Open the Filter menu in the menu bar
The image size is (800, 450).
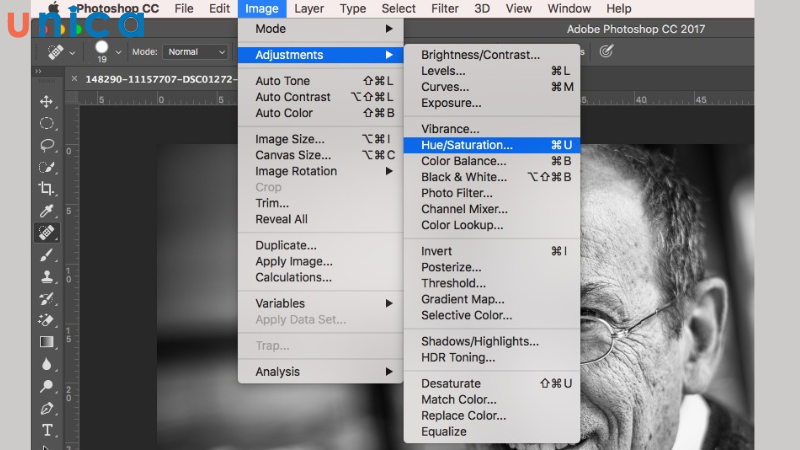445,9
